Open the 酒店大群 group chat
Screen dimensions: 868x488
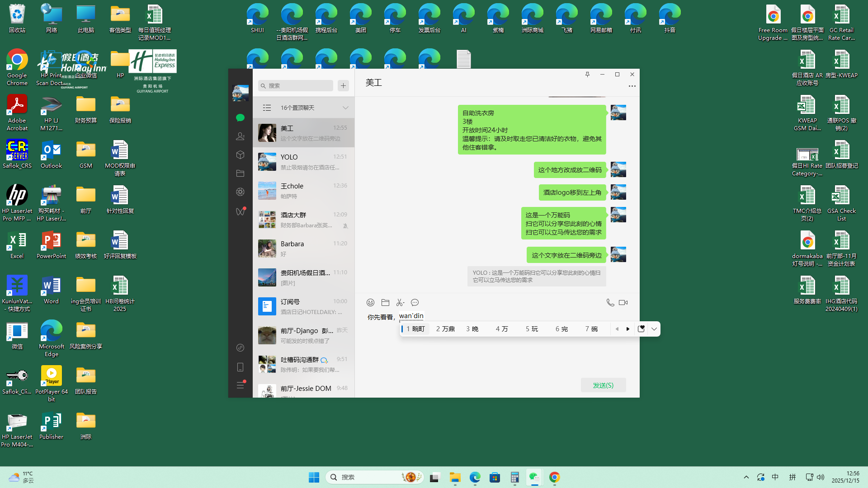coord(303,220)
